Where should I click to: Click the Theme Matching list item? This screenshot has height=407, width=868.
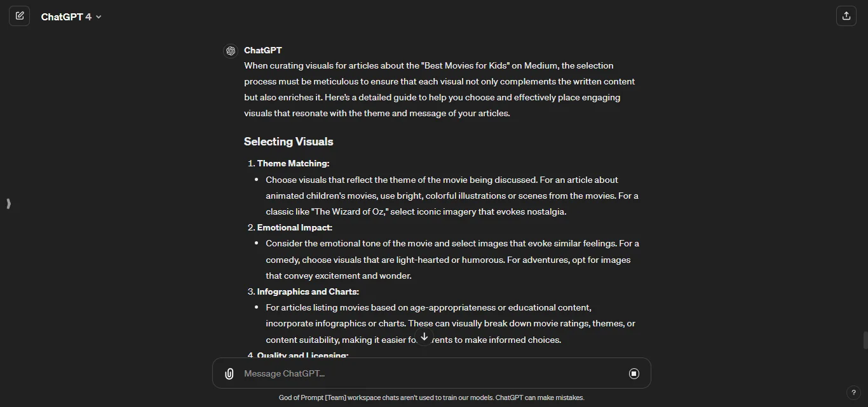click(293, 163)
